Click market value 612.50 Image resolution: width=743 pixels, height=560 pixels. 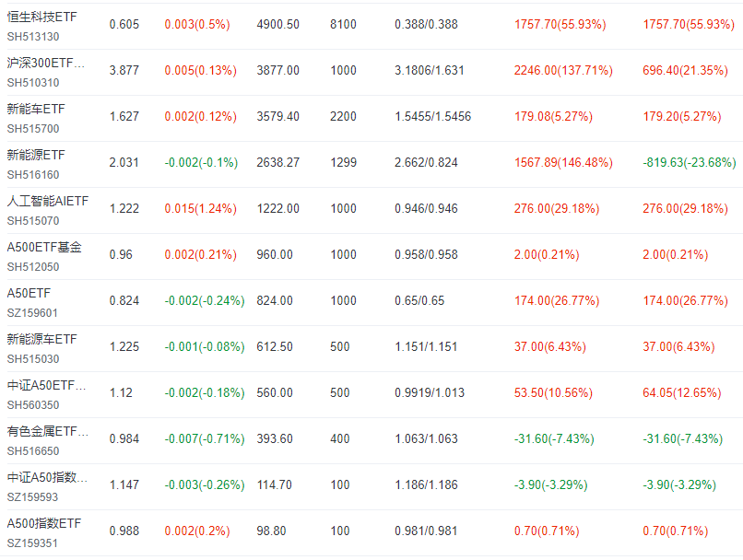point(275,346)
